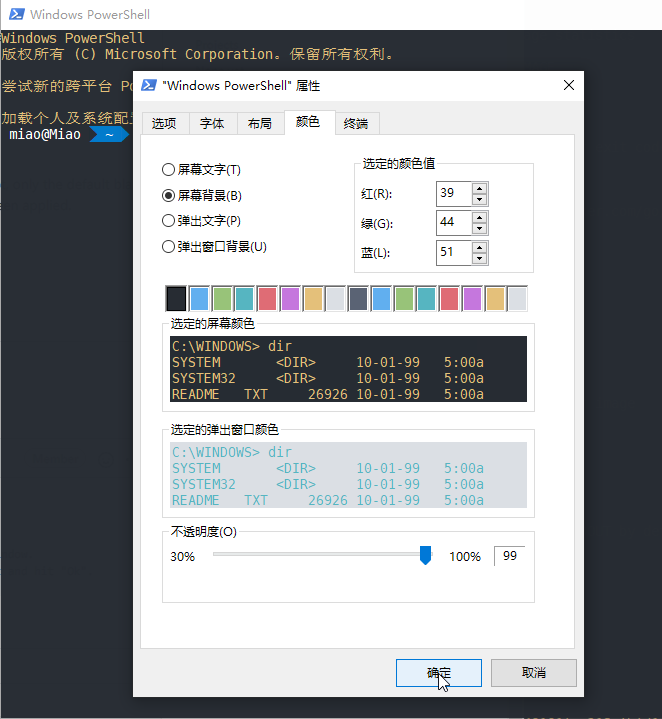
Task: Pick the twelfth swatch, second teal one
Action: click(x=427, y=299)
